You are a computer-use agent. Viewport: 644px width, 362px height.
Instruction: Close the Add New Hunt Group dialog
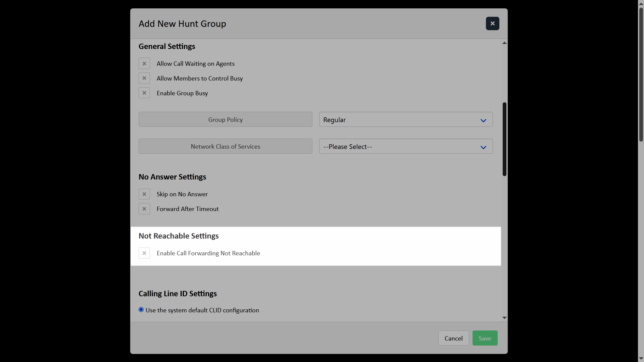click(x=492, y=23)
